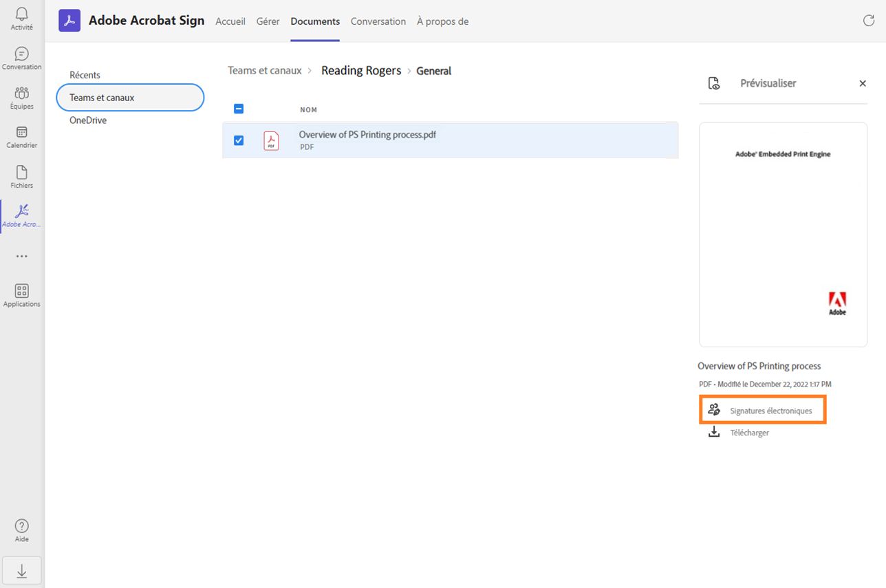
Task: Click the document preview thumbnail
Action: pos(783,235)
